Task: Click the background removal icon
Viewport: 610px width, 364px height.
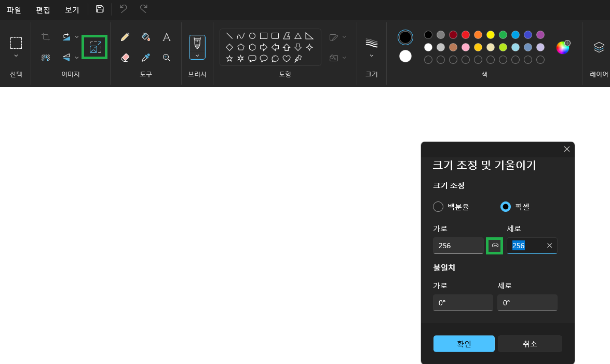Action: point(46,58)
